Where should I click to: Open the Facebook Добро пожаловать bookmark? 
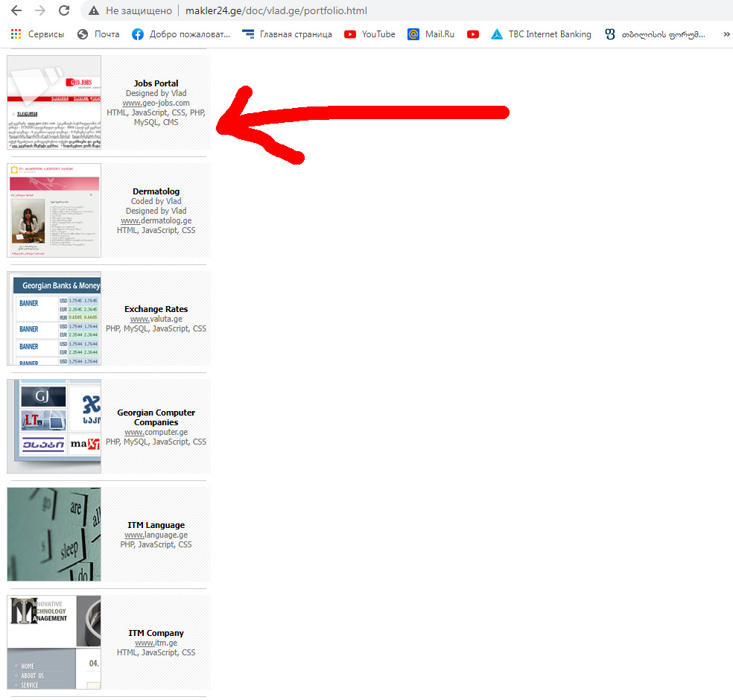coord(181,34)
